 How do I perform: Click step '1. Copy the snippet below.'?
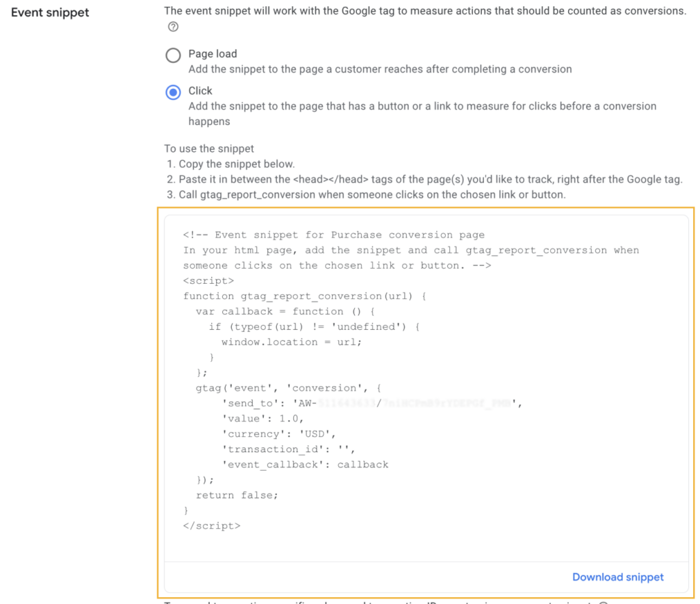[x=231, y=164]
